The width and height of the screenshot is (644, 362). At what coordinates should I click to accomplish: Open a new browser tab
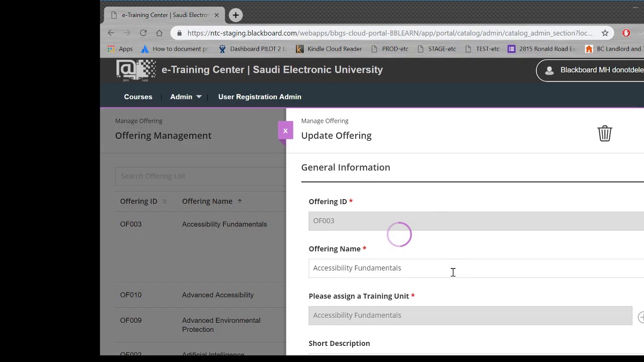[x=235, y=15]
